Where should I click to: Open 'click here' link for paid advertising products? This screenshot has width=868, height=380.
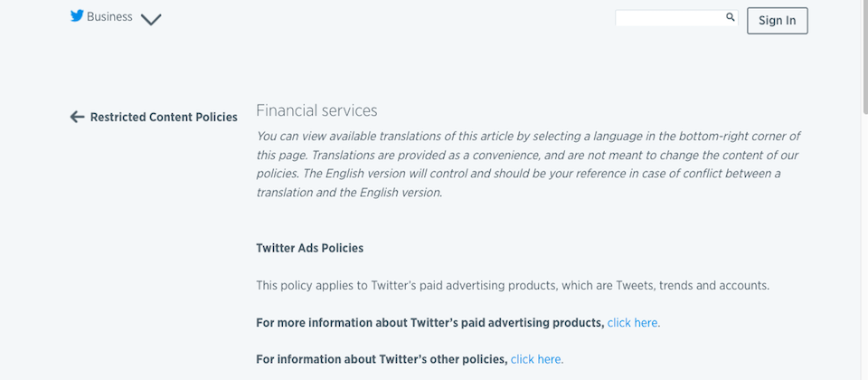[x=633, y=322]
